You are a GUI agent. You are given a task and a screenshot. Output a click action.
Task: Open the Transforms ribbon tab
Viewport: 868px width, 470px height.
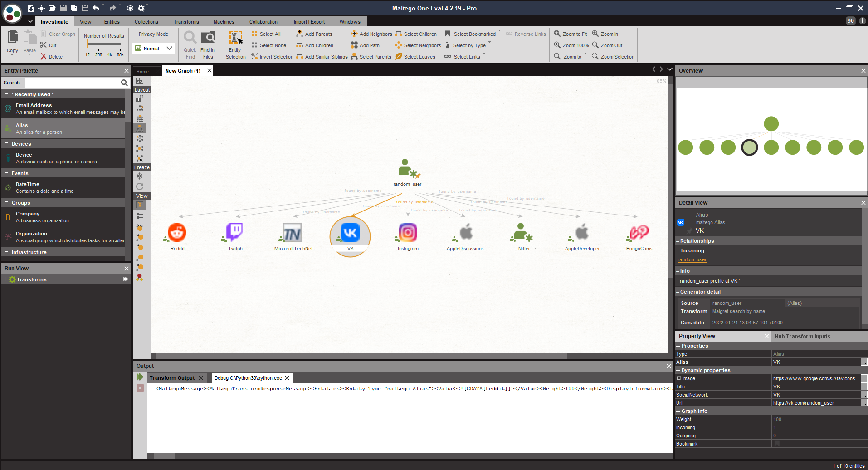click(186, 22)
